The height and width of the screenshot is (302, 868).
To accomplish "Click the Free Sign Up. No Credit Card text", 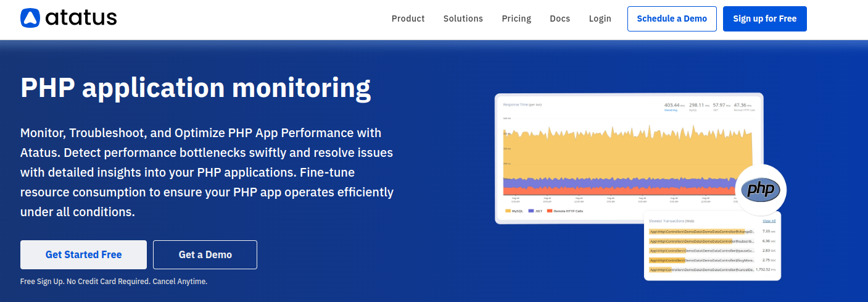I will click(114, 282).
